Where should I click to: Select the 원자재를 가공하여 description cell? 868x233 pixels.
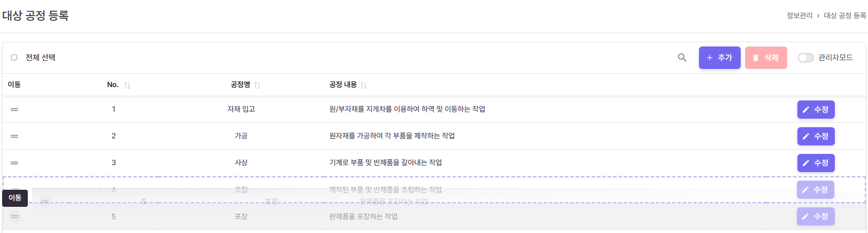[392, 136]
